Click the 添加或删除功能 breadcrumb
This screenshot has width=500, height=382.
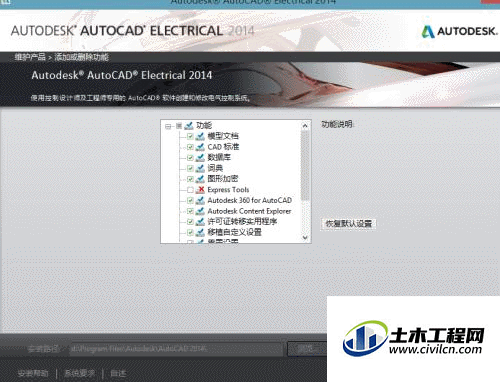82,57
